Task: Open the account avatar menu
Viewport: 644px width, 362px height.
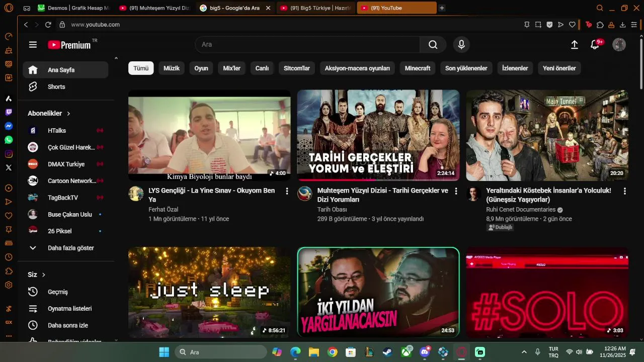Action: coord(619,45)
